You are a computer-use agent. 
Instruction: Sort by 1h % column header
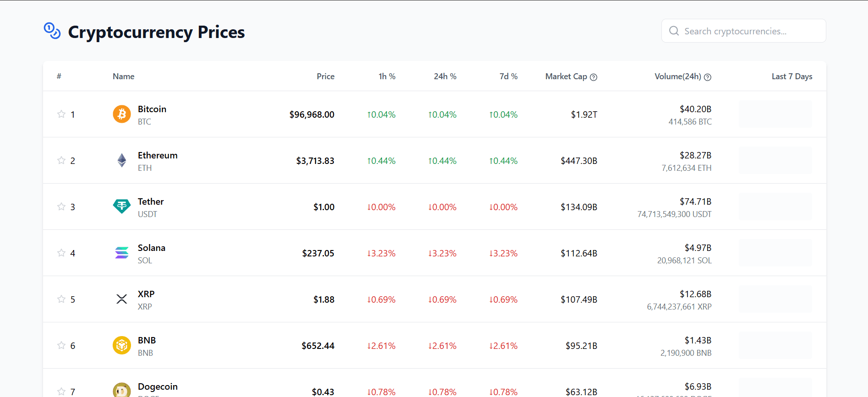coord(387,76)
